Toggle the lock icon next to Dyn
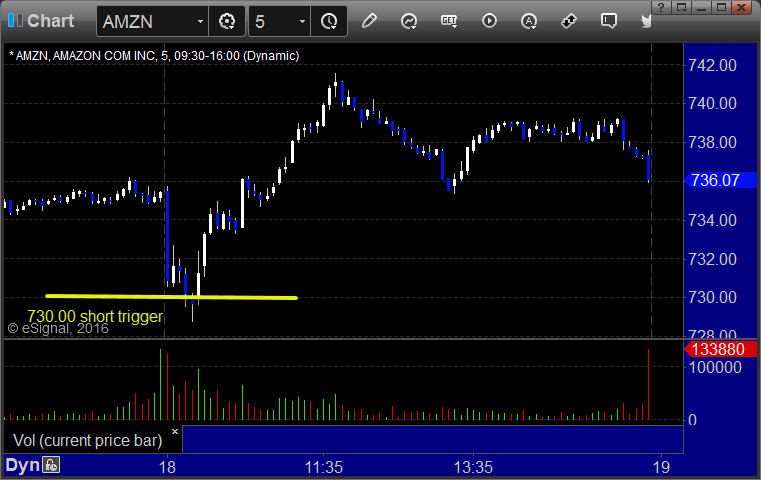 coord(51,465)
